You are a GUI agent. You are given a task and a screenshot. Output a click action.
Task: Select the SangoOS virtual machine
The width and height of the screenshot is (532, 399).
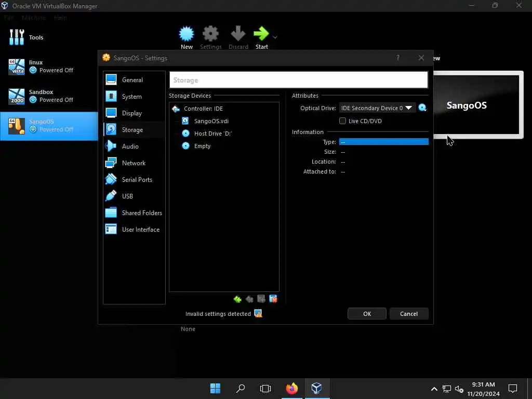click(x=49, y=126)
